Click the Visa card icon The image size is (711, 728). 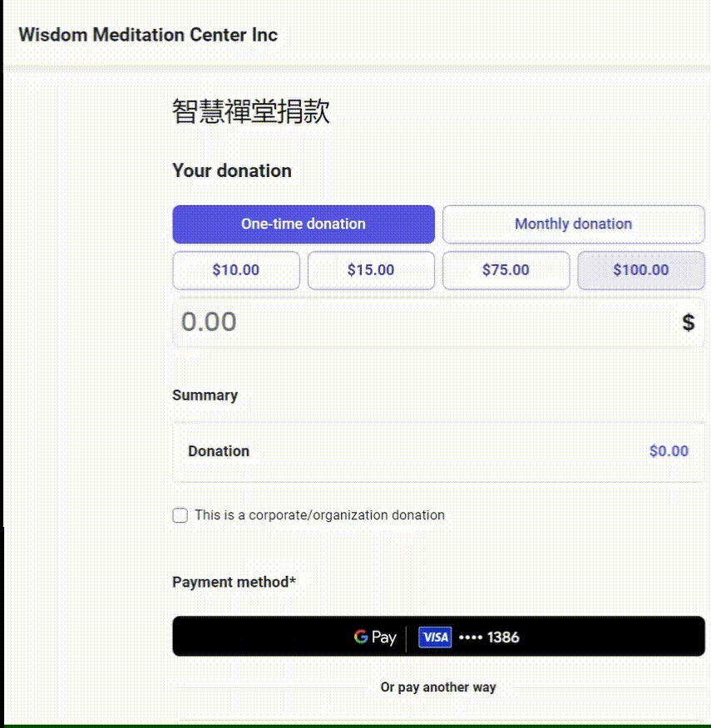[x=434, y=637]
